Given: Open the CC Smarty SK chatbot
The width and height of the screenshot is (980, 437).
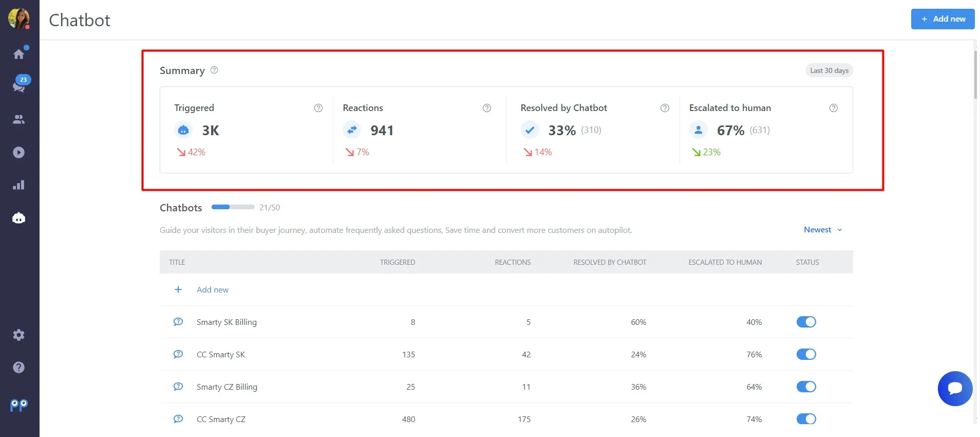Looking at the screenshot, I should pos(221,355).
